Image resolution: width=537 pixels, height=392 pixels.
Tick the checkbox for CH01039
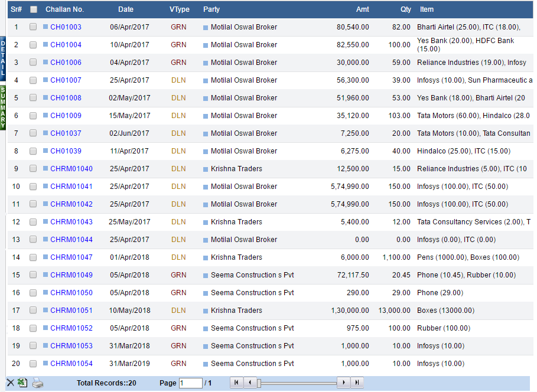33,151
